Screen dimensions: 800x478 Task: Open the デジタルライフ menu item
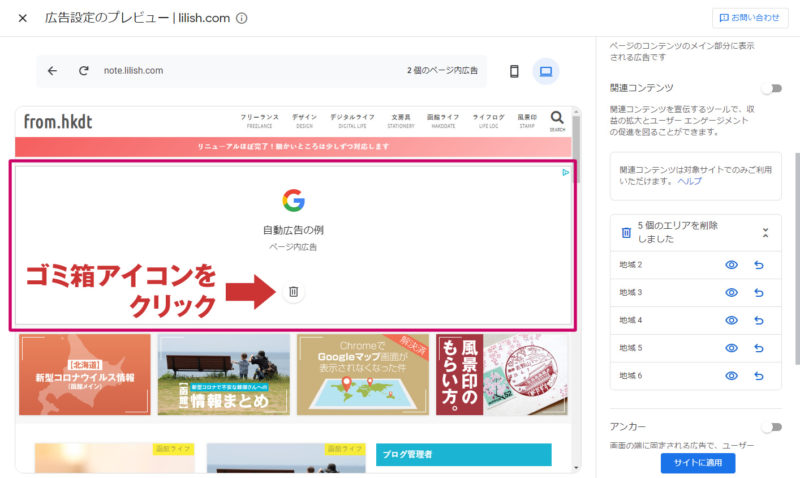pos(352,121)
